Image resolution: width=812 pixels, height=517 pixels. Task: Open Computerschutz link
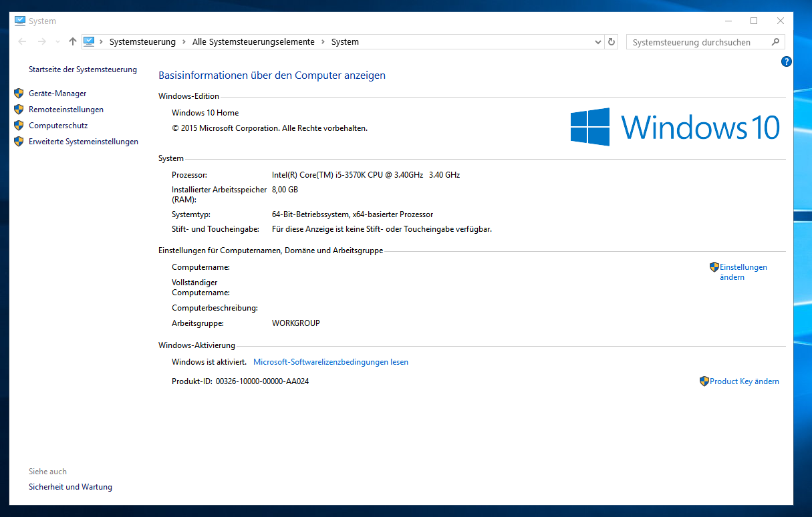coord(58,126)
